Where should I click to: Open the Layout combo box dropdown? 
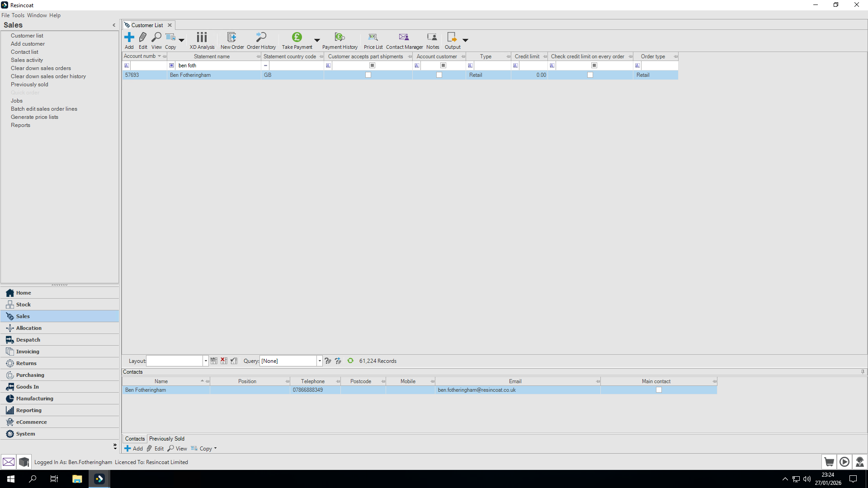(x=206, y=361)
